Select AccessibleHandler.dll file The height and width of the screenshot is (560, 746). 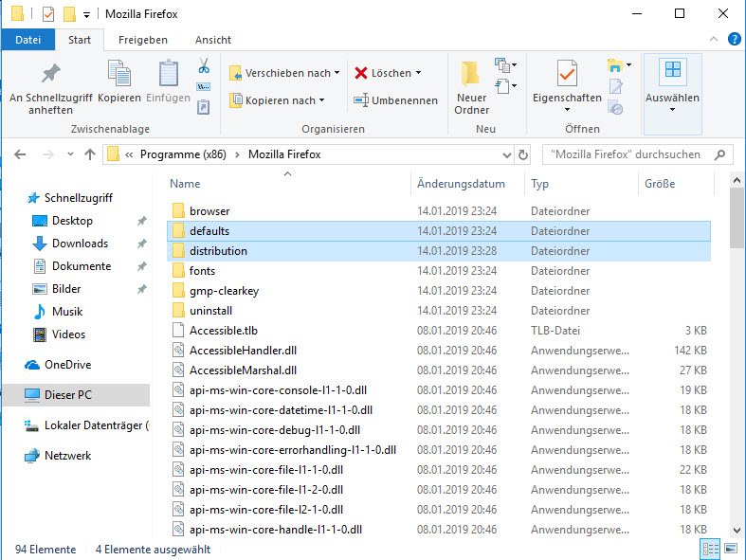click(x=439, y=351)
